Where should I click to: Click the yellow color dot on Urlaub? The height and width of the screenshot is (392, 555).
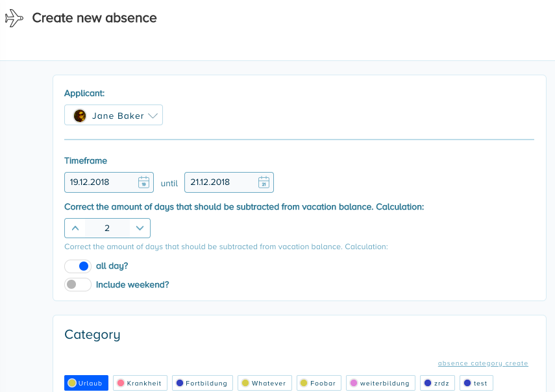pos(72,383)
